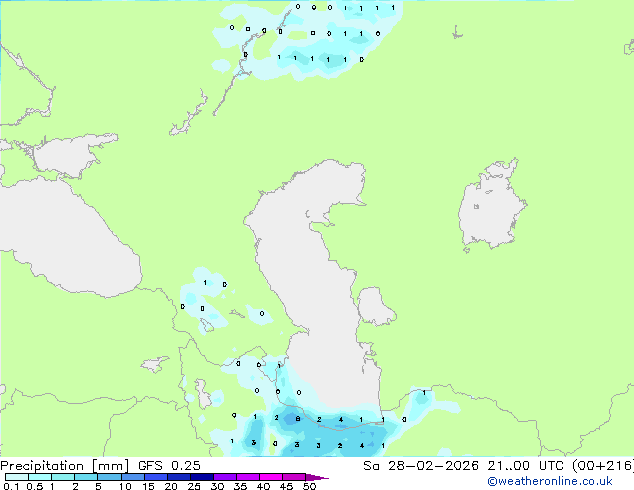Select the 10–15 mm blue legend swatch
This screenshot has width=634, height=490.
[133, 477]
